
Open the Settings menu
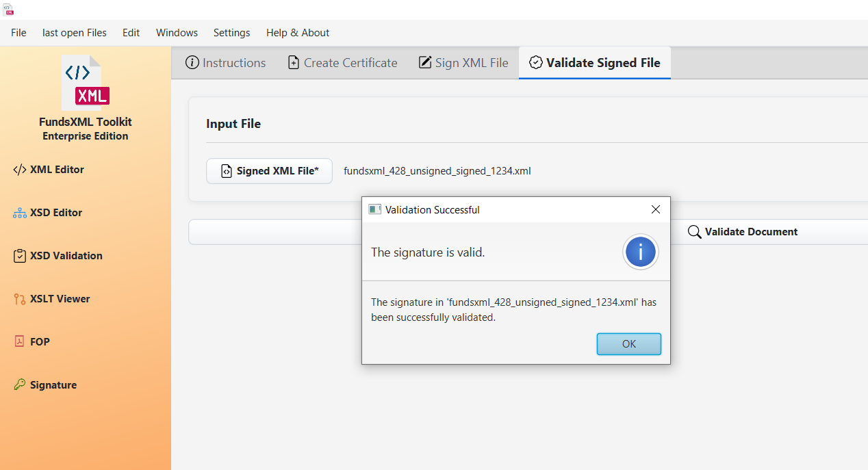231,33
